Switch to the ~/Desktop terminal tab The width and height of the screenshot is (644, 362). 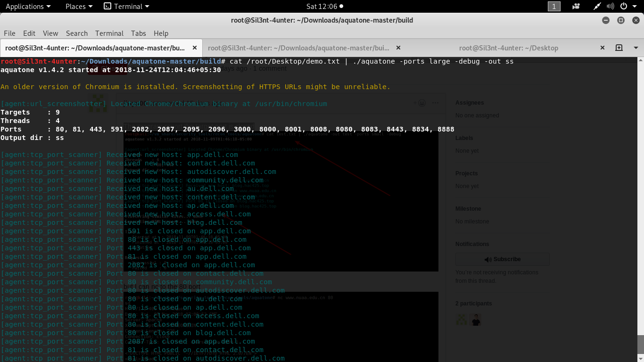point(509,48)
